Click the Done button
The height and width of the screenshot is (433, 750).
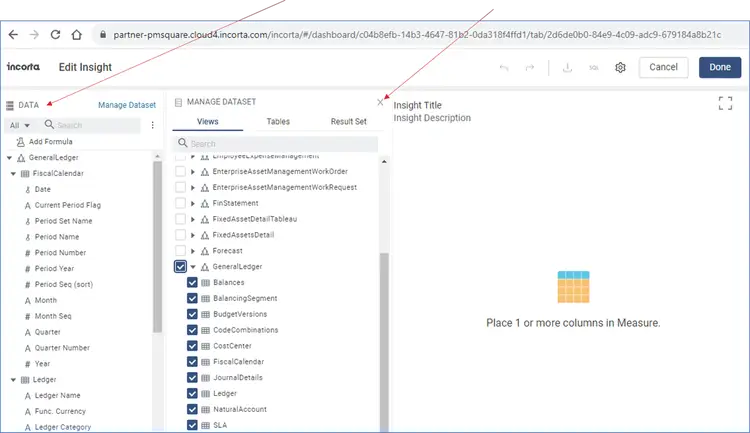pyautogui.click(x=720, y=67)
